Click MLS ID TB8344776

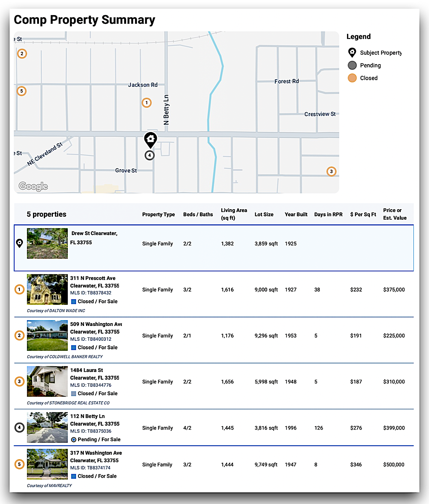[x=91, y=385]
